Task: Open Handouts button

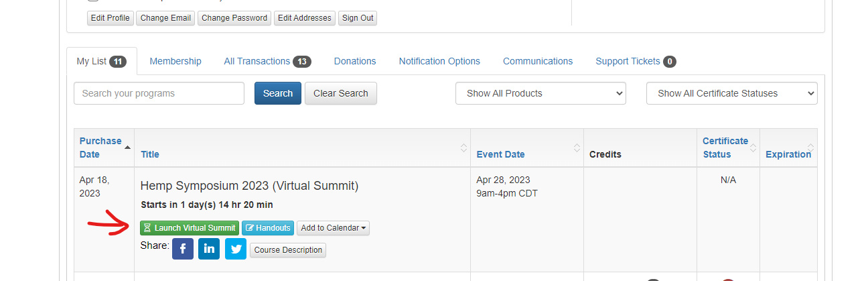Action: point(268,228)
